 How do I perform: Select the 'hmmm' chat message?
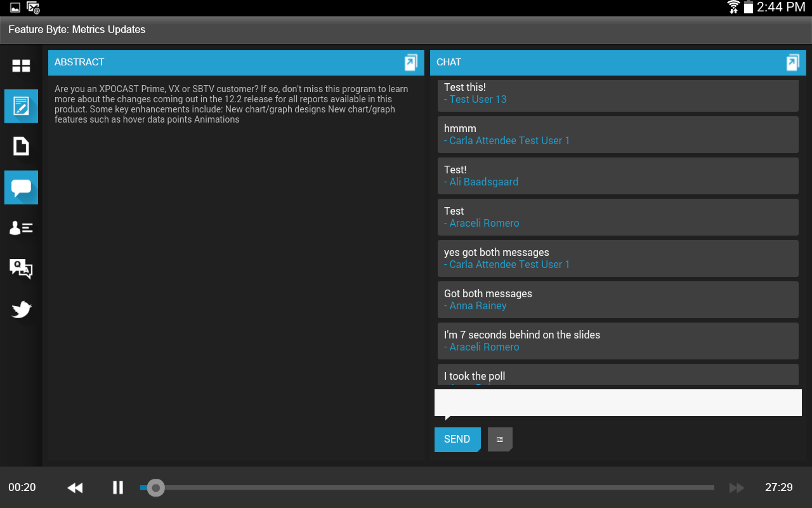click(x=618, y=135)
